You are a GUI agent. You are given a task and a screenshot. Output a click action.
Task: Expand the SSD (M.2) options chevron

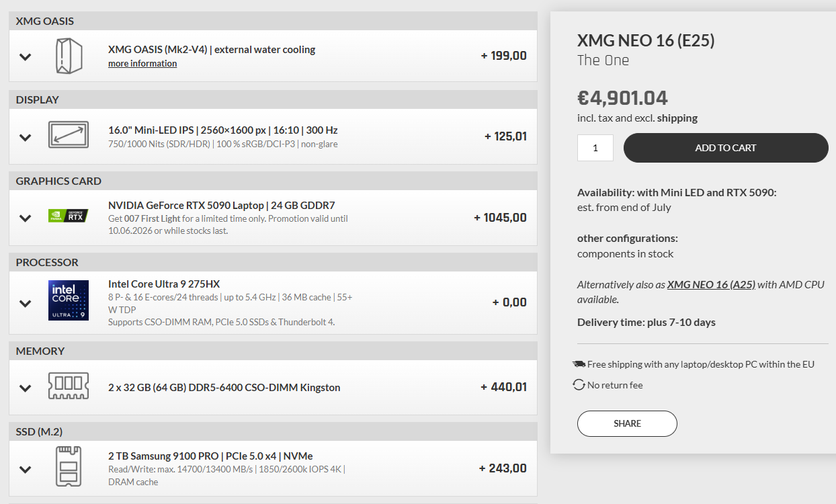(x=26, y=469)
